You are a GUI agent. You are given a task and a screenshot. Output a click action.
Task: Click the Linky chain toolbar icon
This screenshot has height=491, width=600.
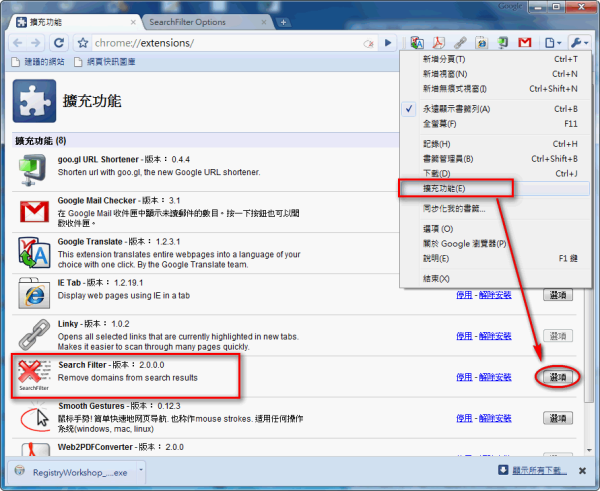pos(460,42)
